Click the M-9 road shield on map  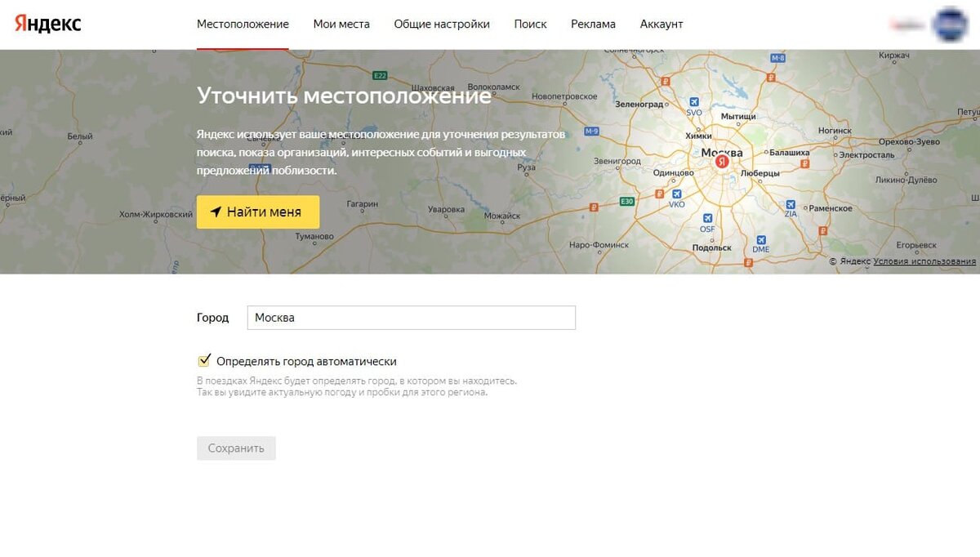592,131
